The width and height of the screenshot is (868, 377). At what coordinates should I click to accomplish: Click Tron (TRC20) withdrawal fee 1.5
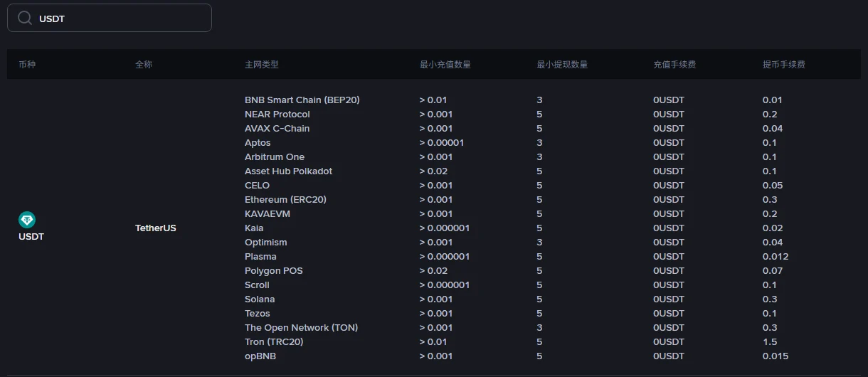770,342
